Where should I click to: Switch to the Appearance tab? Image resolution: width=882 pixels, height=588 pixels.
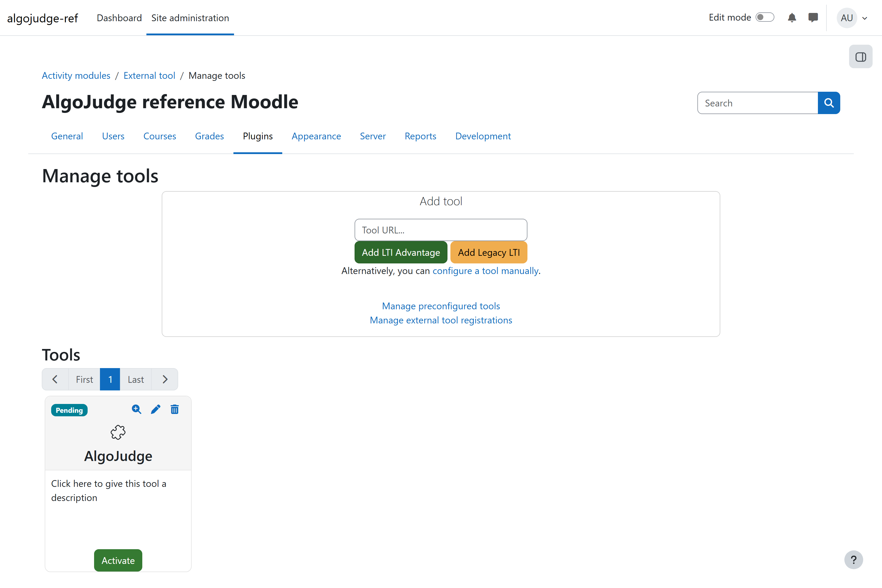[316, 136]
